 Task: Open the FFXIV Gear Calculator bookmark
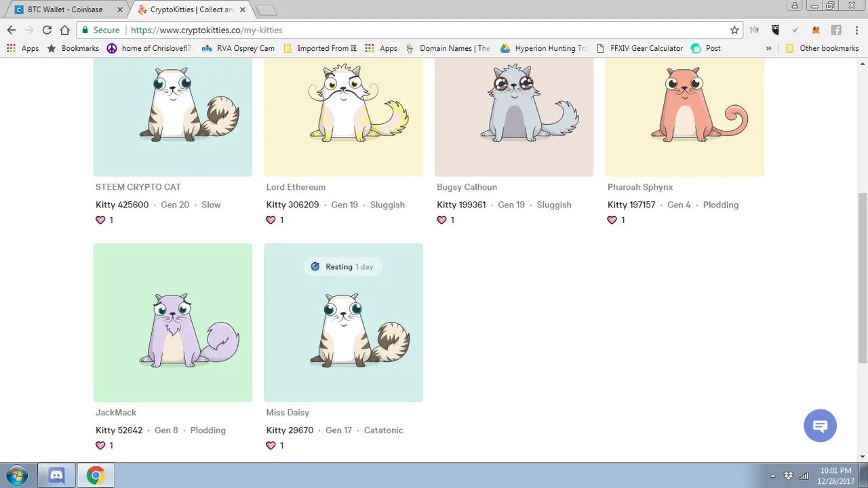(639, 48)
